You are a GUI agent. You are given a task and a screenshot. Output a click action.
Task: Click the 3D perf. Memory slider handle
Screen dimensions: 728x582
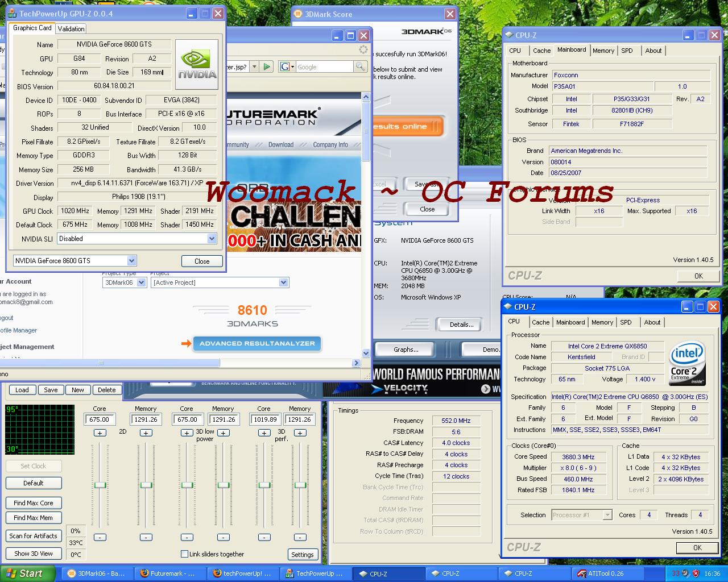[300, 485]
